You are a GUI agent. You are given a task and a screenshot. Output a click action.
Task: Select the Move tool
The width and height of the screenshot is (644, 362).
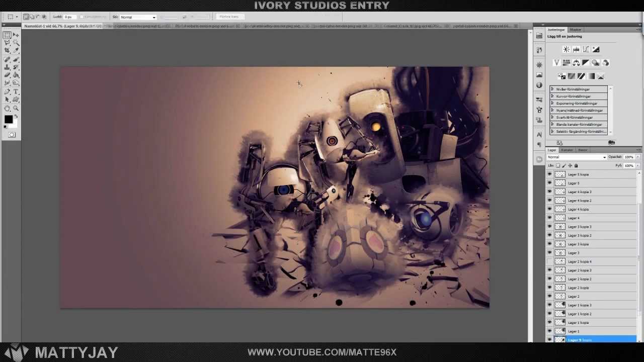tap(16, 35)
